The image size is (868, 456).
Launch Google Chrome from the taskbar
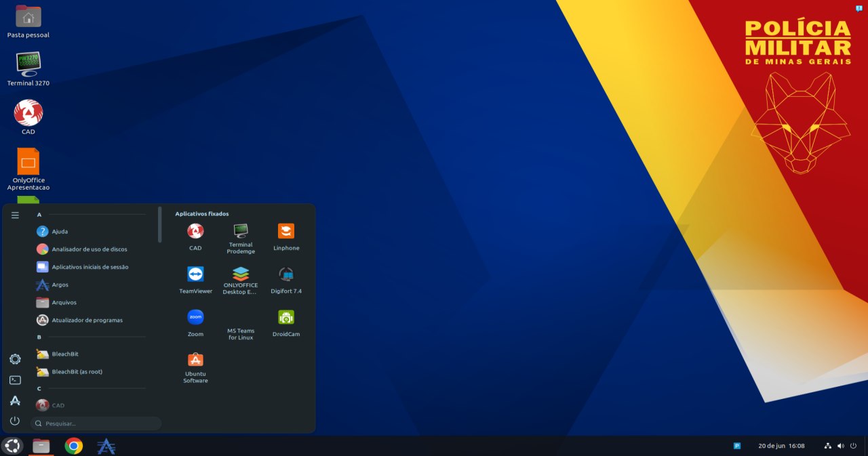[73, 446]
